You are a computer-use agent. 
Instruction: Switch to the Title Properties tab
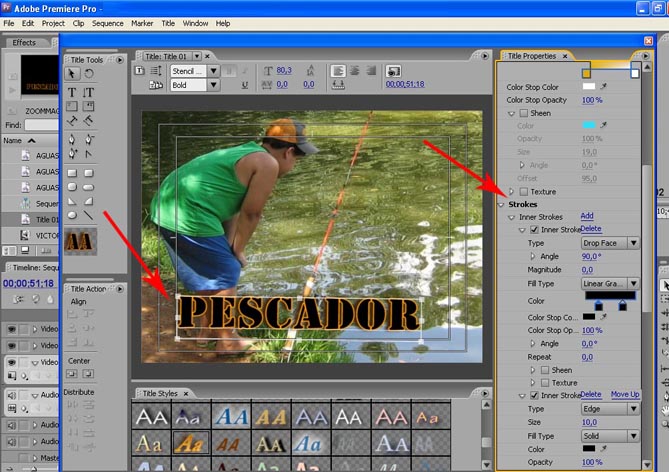537,56
